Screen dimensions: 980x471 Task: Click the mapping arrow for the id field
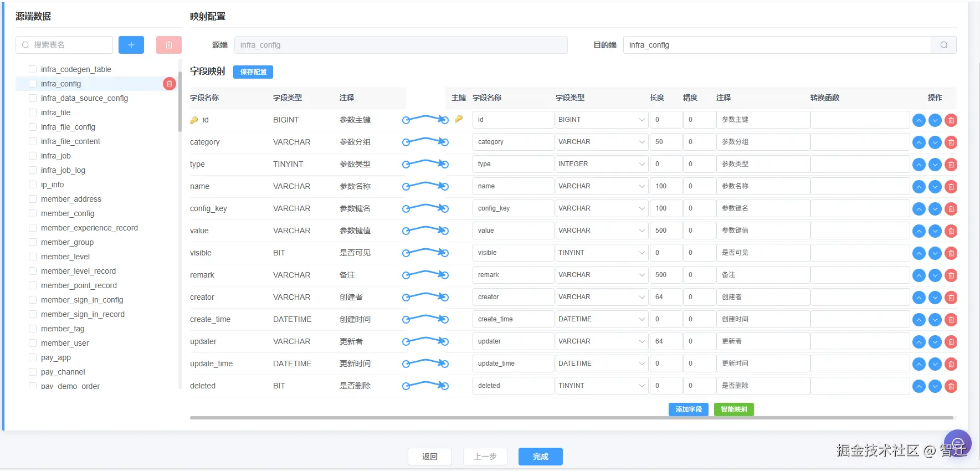click(x=425, y=119)
